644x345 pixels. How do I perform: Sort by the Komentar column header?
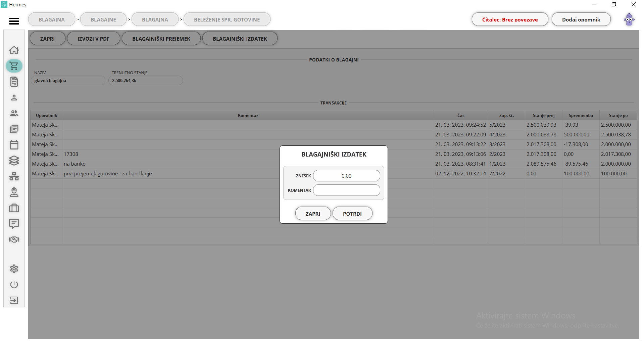point(248,115)
